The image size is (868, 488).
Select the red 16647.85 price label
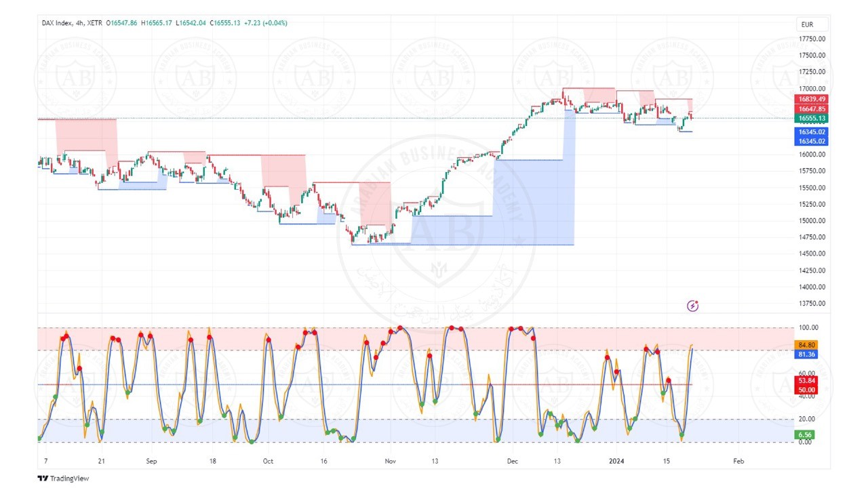click(812, 108)
